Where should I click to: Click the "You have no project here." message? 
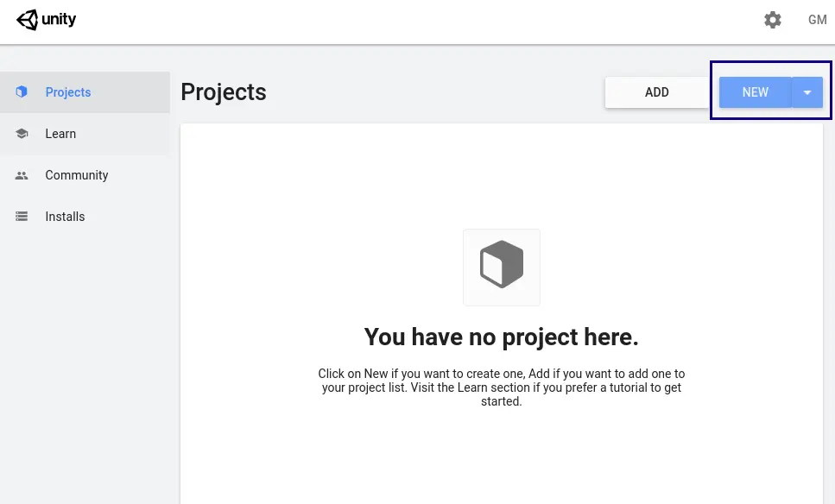(x=501, y=337)
